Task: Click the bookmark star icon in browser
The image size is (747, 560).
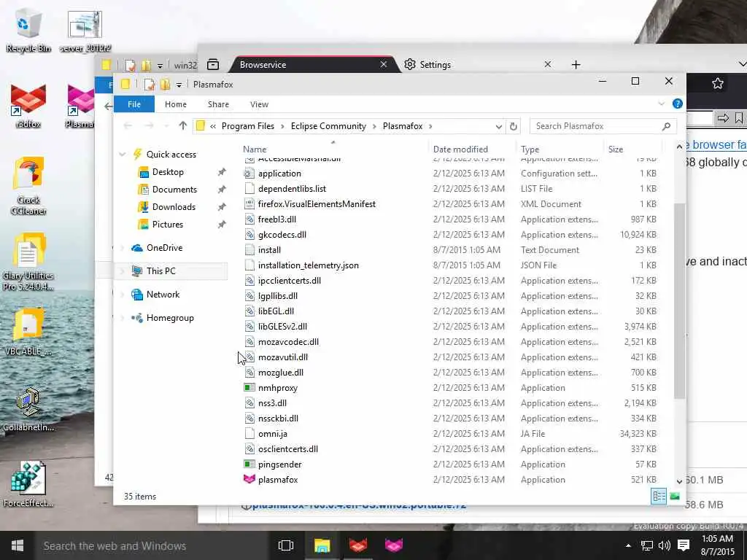Action: pos(718,84)
